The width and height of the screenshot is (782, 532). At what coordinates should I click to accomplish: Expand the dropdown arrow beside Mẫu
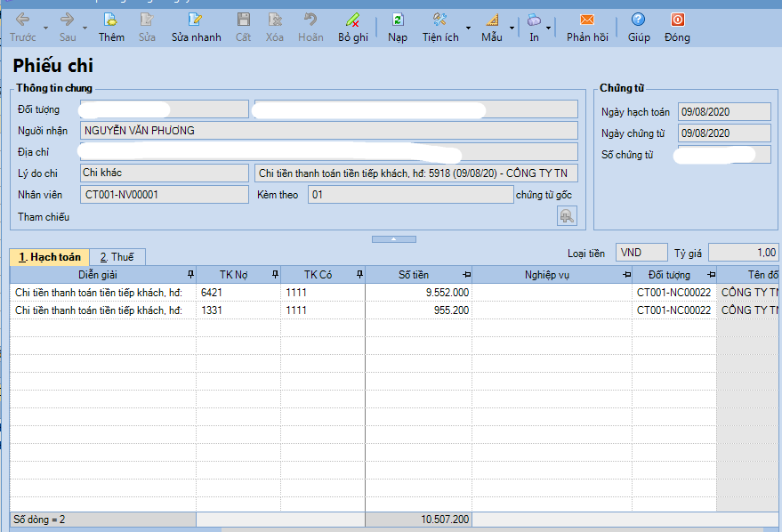tap(512, 28)
